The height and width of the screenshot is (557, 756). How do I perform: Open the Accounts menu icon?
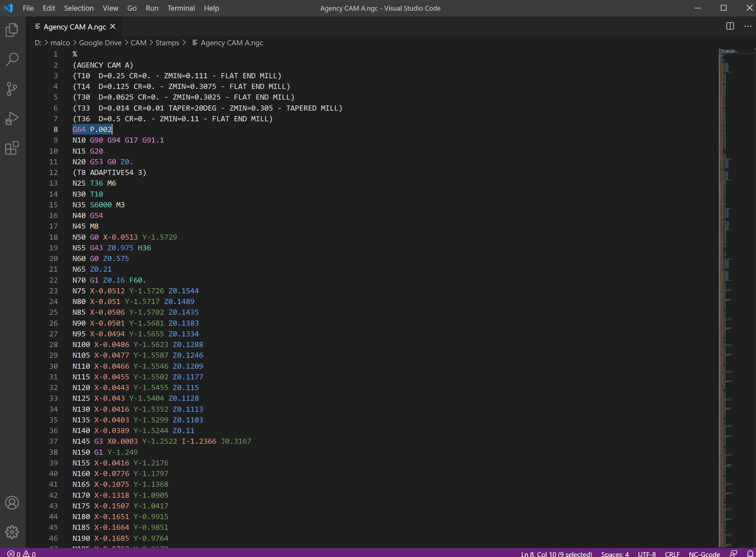(12, 503)
